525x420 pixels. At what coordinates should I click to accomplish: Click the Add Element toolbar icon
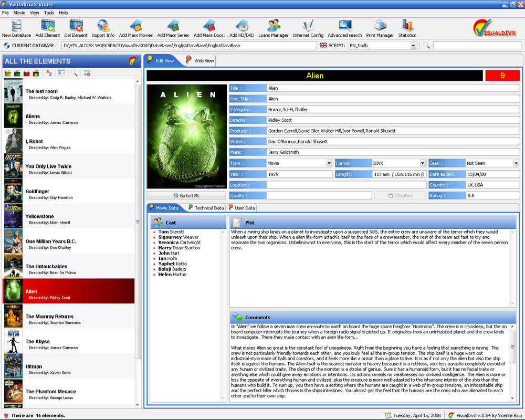(x=48, y=28)
